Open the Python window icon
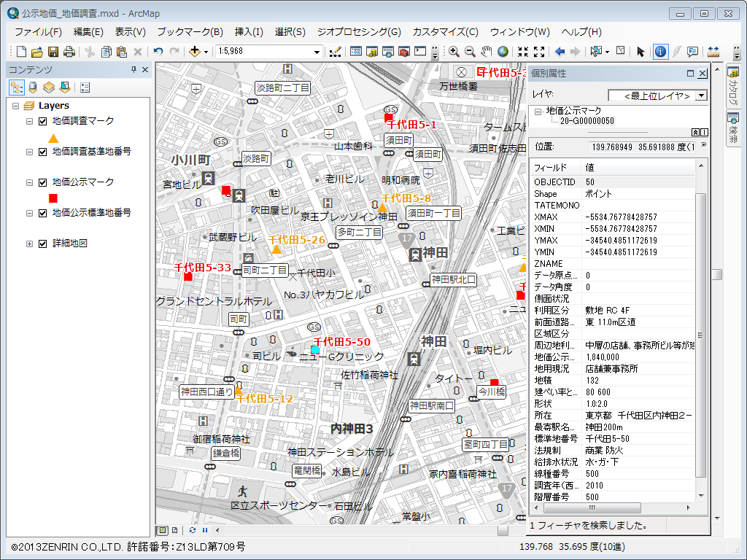The image size is (747, 560). click(420, 52)
